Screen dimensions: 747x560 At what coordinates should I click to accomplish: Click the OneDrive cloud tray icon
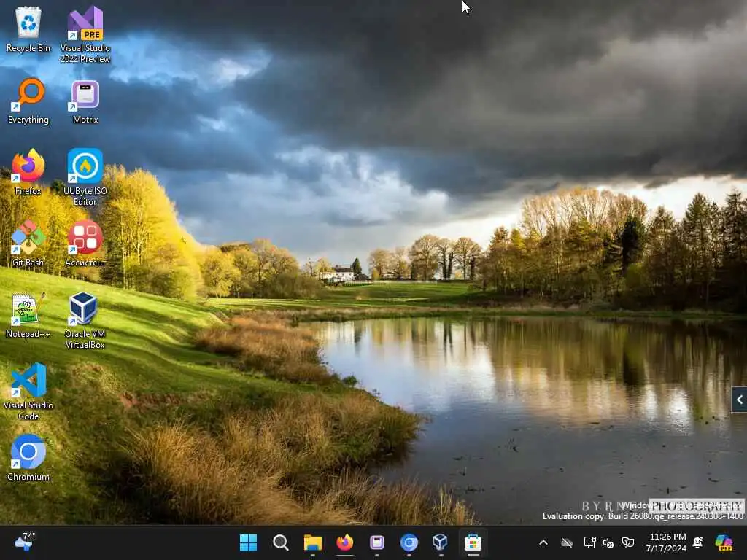pos(566,542)
